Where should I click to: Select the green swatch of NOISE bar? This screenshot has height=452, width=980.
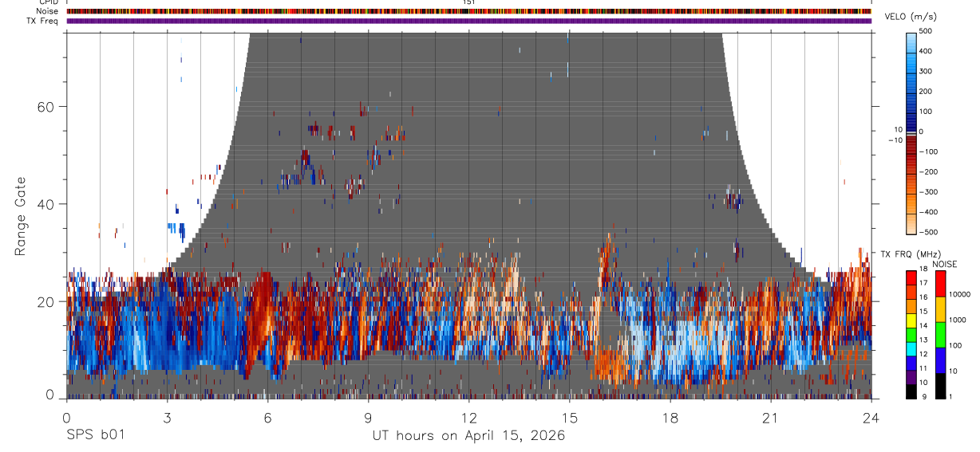click(941, 335)
